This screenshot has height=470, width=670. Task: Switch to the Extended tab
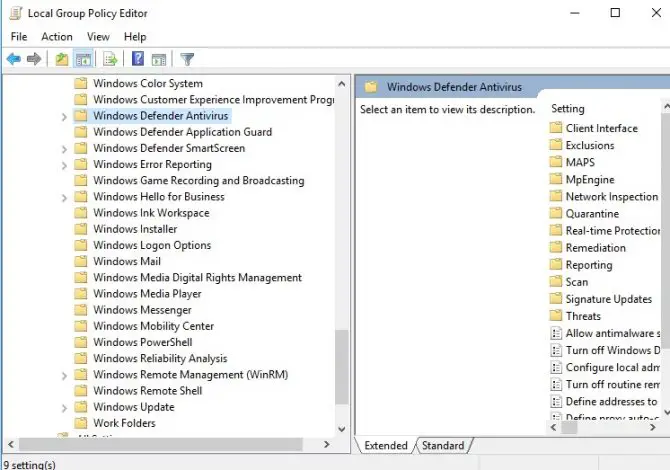tap(386, 445)
